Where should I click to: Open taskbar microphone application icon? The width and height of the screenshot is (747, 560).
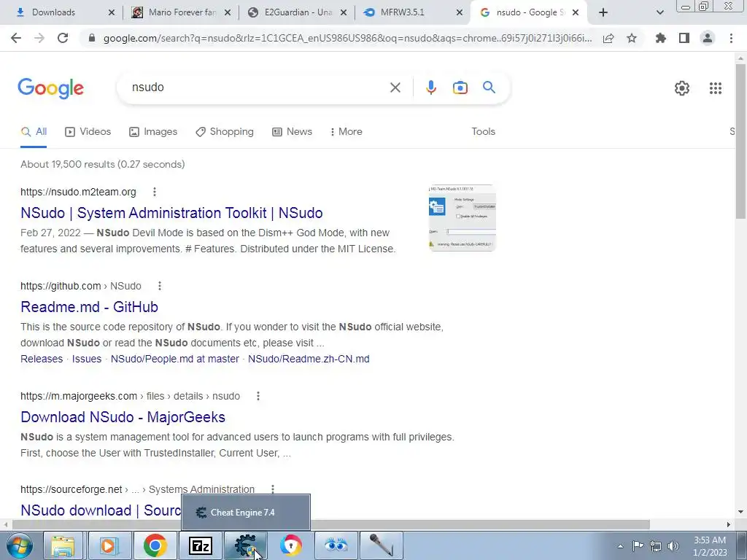pyautogui.click(x=381, y=545)
